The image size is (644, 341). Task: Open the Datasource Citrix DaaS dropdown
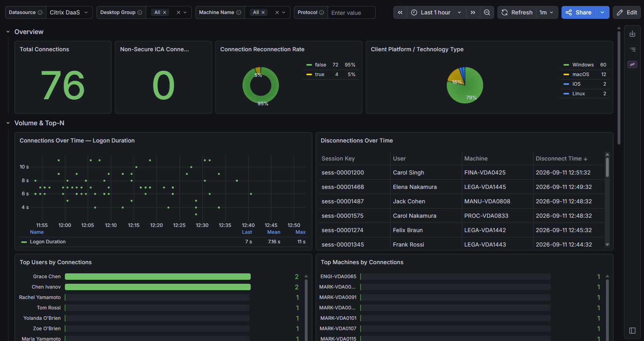[x=69, y=12]
